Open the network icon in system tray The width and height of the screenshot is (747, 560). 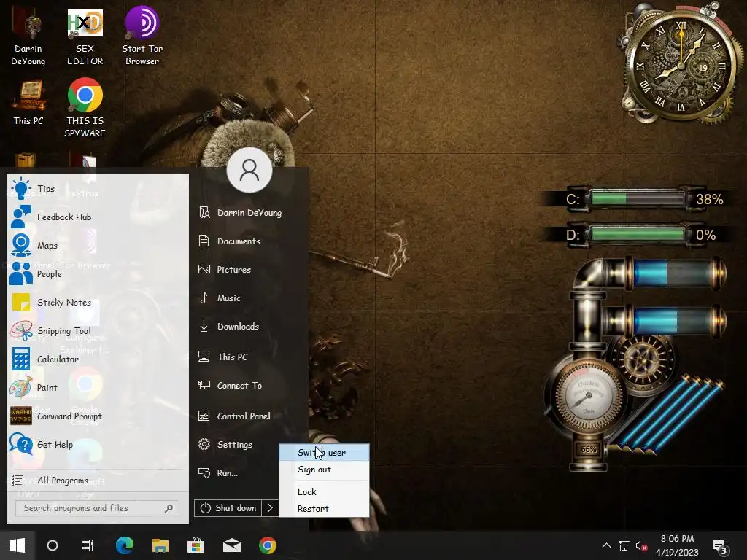point(624,545)
